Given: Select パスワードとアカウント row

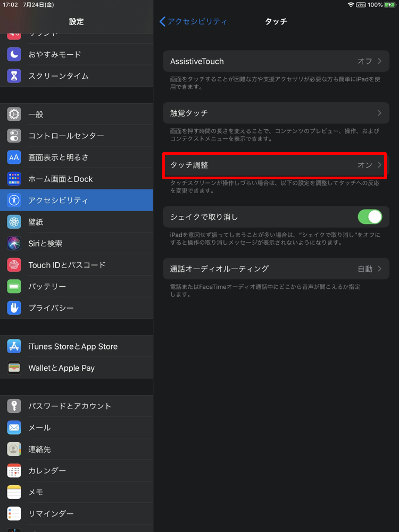Looking at the screenshot, I should pyautogui.click(x=76, y=406).
